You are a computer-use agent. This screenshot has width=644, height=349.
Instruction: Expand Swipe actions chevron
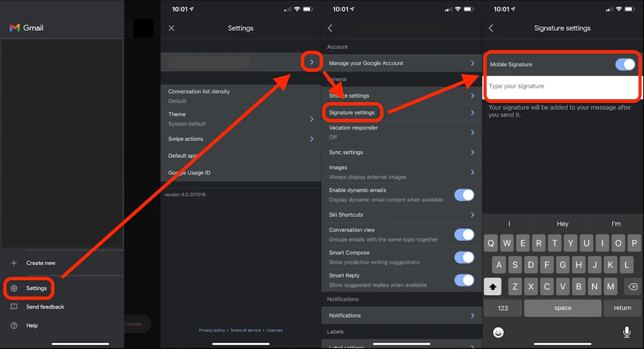point(312,139)
